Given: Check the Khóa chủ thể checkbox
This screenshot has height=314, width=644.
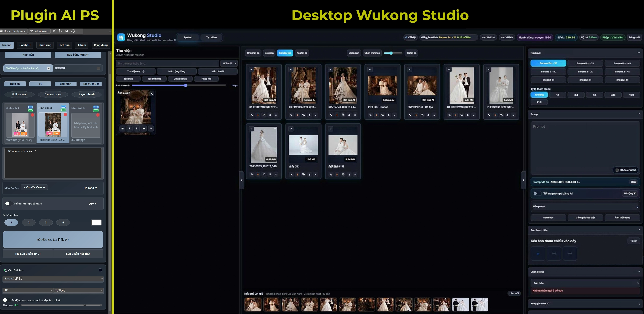Looking at the screenshot, I should click(617, 170).
